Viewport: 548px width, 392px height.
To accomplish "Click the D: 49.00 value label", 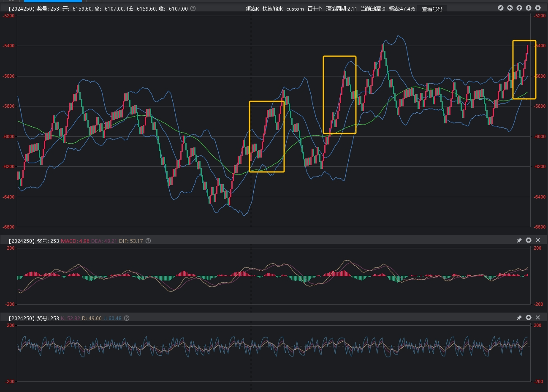I will pyautogui.click(x=92, y=318).
